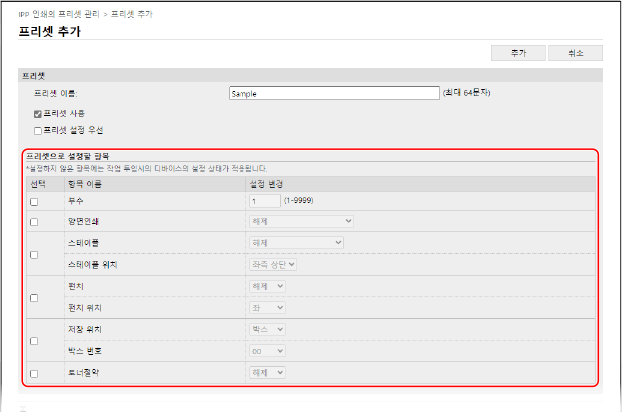Expand the 토너절약 setting dropdown
The image size is (622, 412).
point(267,373)
